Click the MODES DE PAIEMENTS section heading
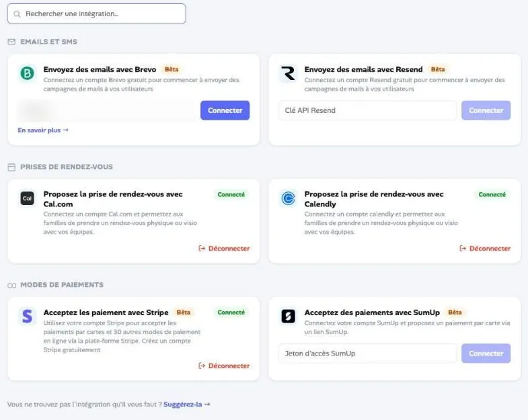The image size is (528, 420). tap(62, 285)
